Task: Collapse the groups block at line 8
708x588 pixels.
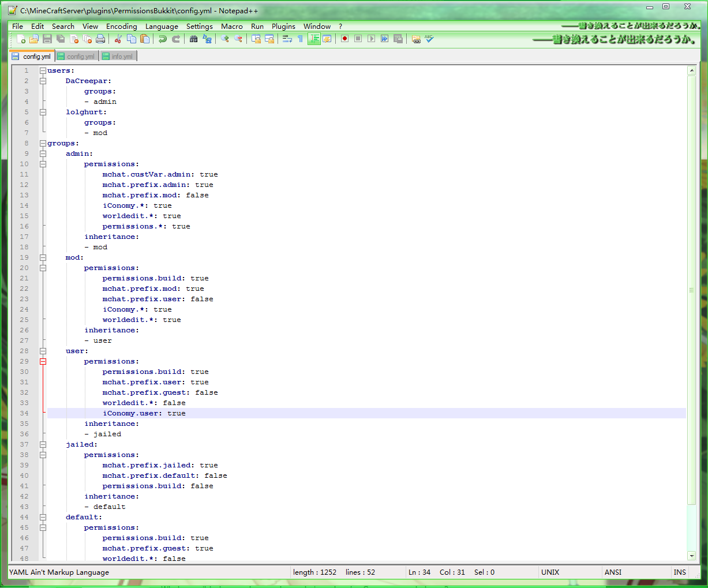Action: [43, 143]
